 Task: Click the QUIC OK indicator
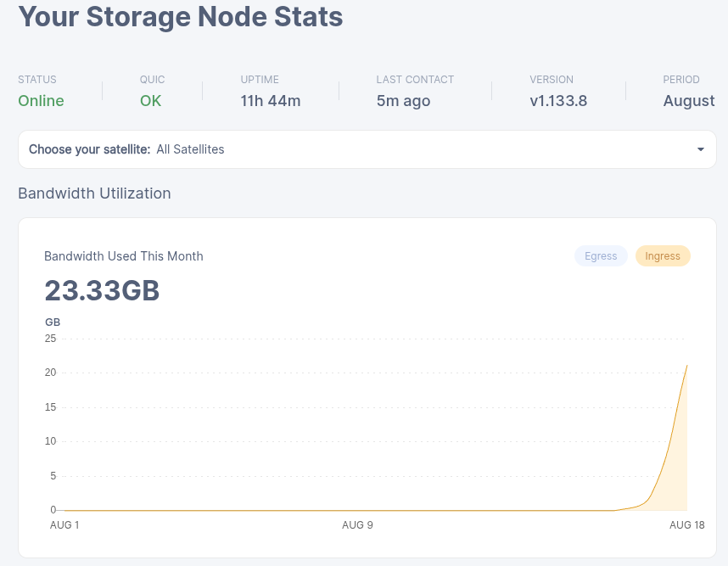(151, 101)
